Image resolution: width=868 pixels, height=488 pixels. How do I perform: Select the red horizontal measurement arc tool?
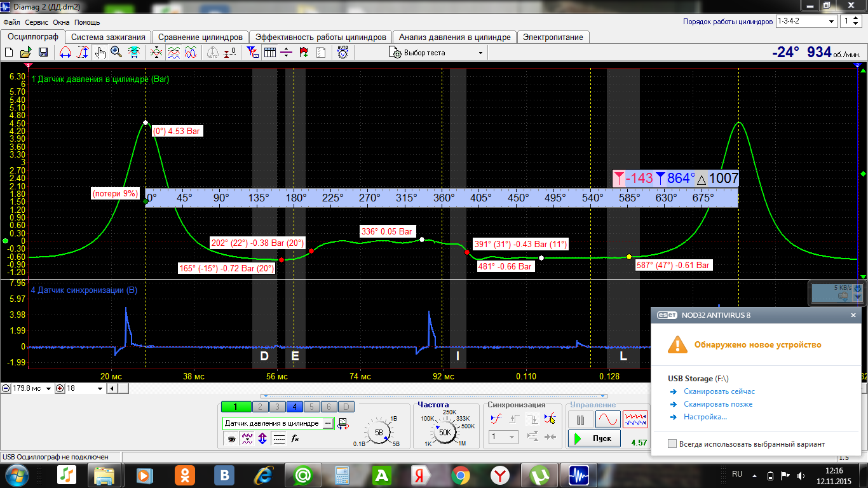coord(65,52)
